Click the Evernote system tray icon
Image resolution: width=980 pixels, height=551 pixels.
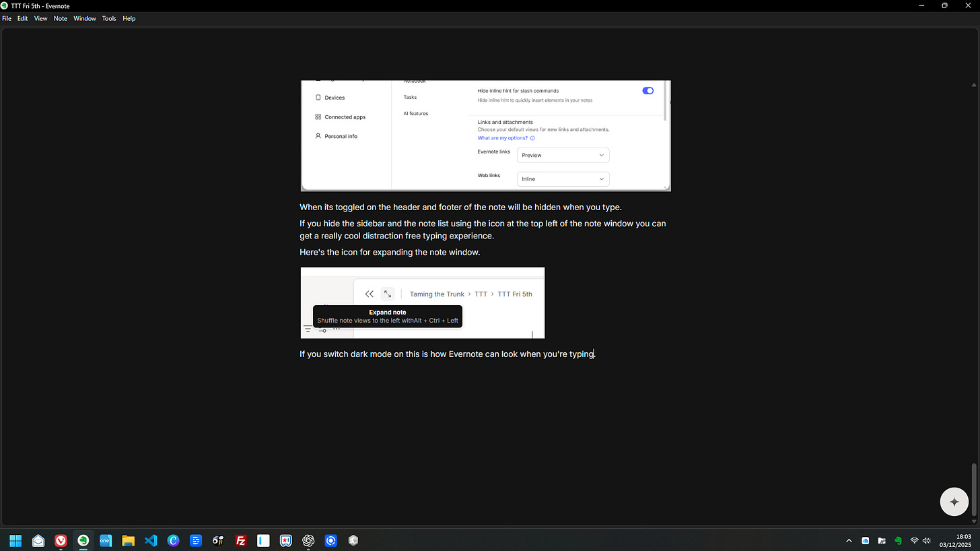[x=898, y=540]
